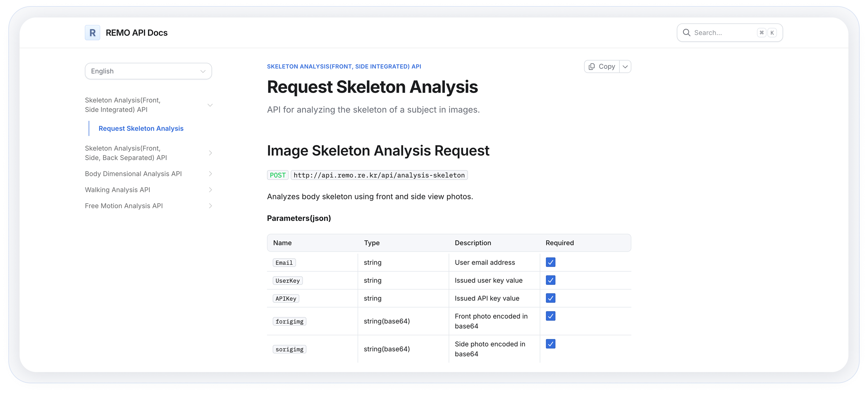Viewport: 868px width, 394px height.
Task: Expand Walking Analysis API chevron
Action: click(x=210, y=190)
